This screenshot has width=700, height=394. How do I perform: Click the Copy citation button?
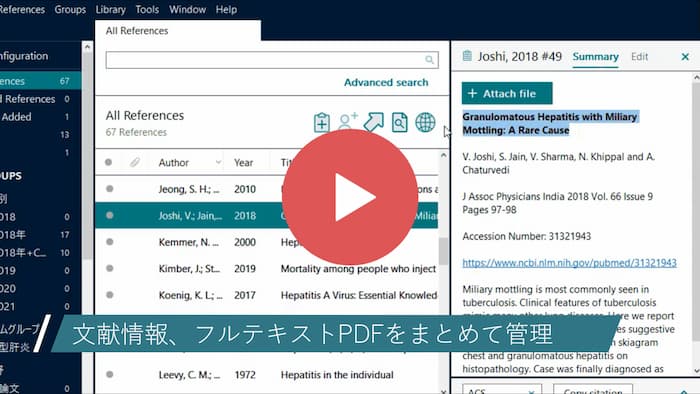(592, 389)
